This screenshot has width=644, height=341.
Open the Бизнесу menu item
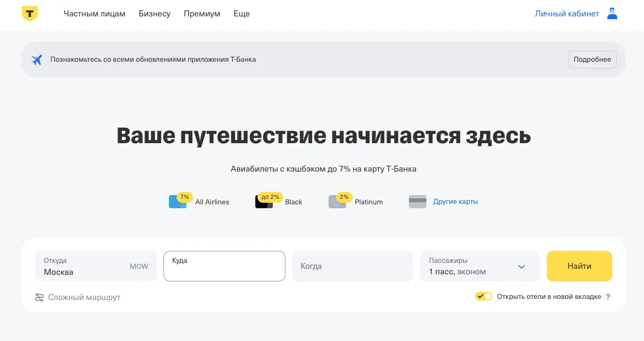click(x=154, y=14)
